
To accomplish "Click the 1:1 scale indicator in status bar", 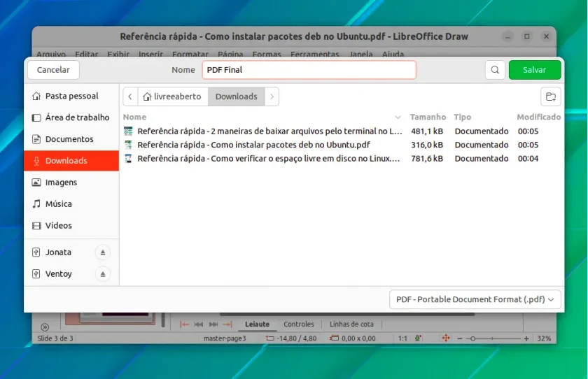I will coord(402,338).
